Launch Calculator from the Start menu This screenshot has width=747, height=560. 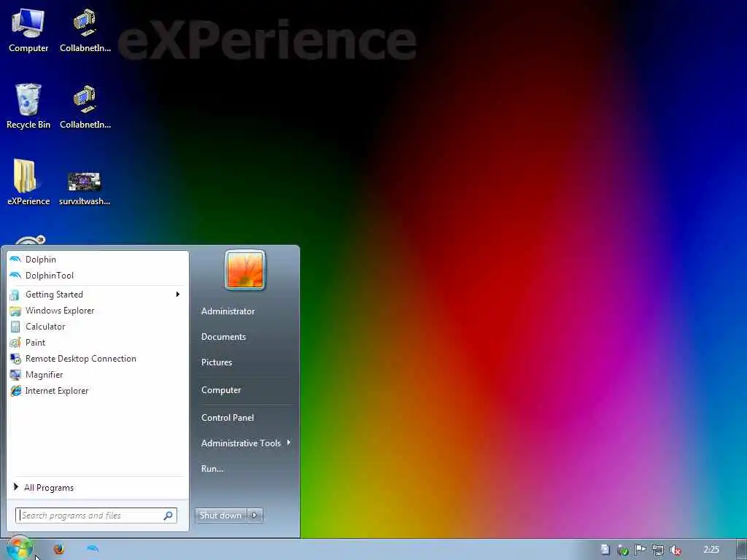97,327
